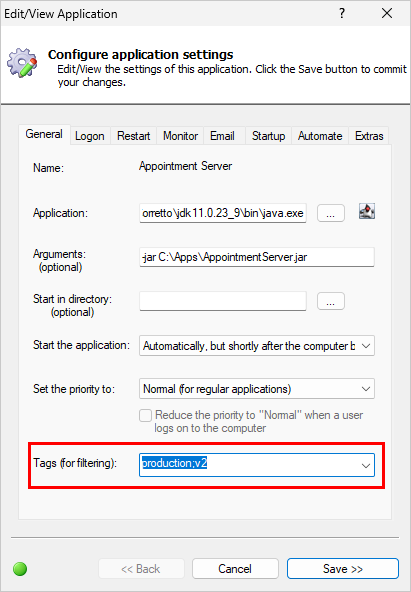The width and height of the screenshot is (411, 592).
Task: Switch to the Automate tab
Action: 320,136
